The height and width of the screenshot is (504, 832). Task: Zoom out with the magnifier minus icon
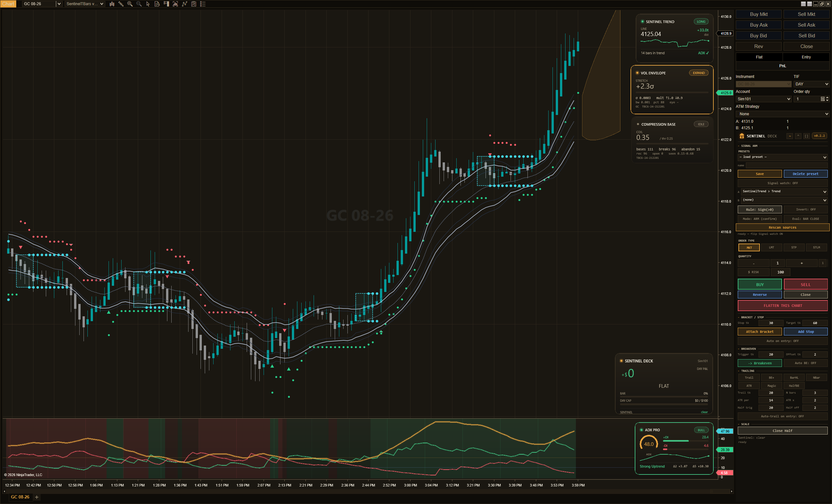(x=139, y=4)
